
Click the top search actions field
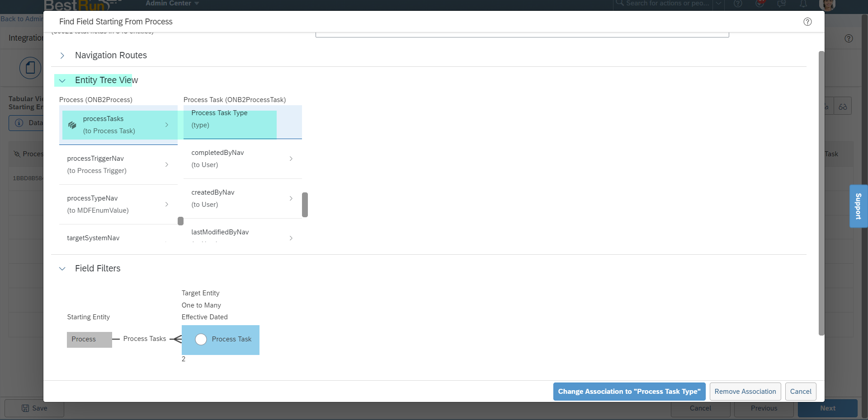point(663,4)
